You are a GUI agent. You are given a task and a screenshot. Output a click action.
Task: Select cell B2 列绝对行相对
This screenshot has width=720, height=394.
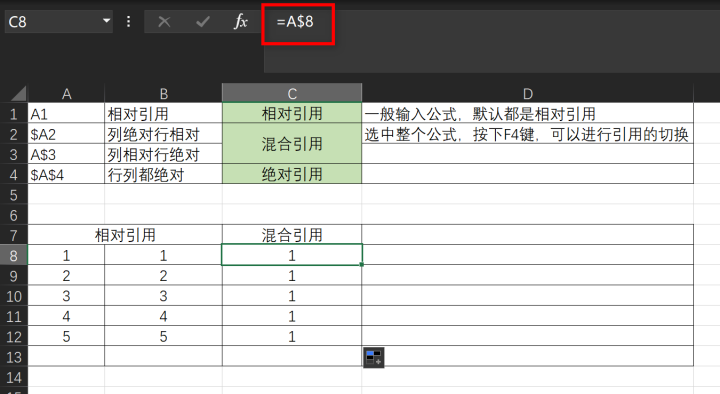163,134
